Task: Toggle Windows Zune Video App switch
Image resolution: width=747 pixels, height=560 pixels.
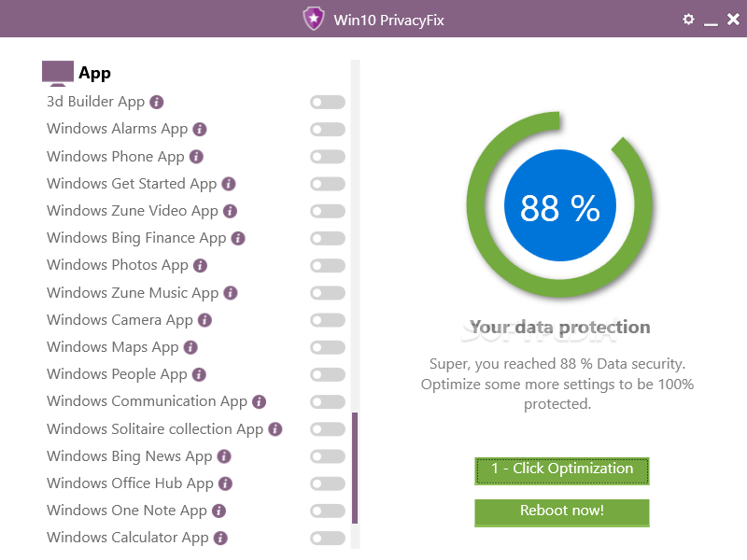Action: pos(328,211)
